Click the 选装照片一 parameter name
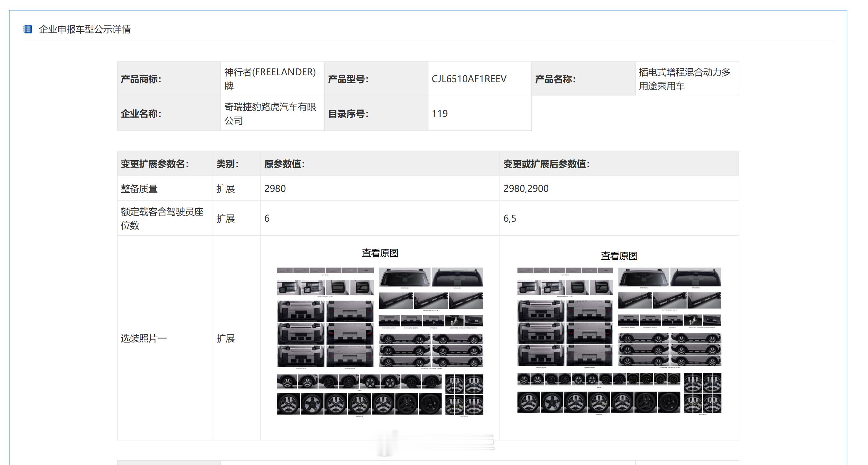Image resolution: width=868 pixels, height=465 pixels. click(144, 338)
